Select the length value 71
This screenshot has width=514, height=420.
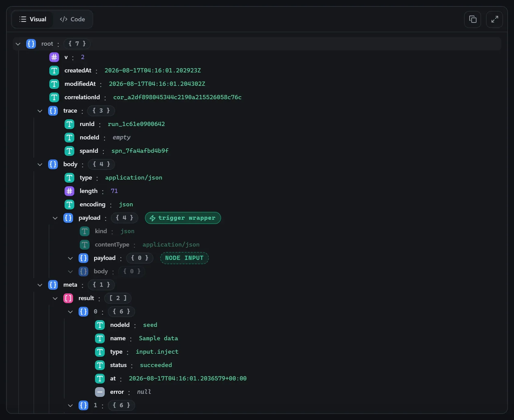tap(114, 191)
